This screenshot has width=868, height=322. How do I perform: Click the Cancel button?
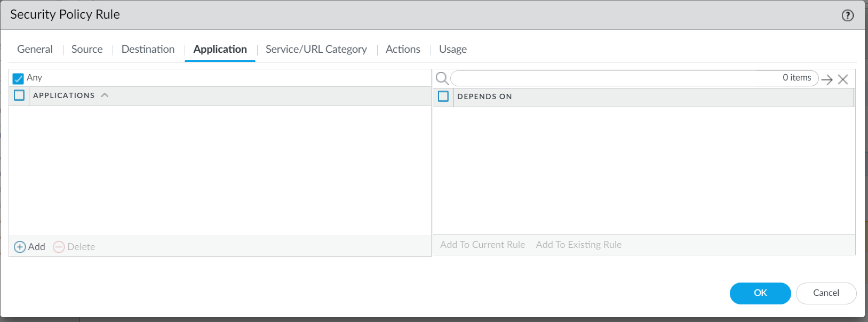(826, 293)
